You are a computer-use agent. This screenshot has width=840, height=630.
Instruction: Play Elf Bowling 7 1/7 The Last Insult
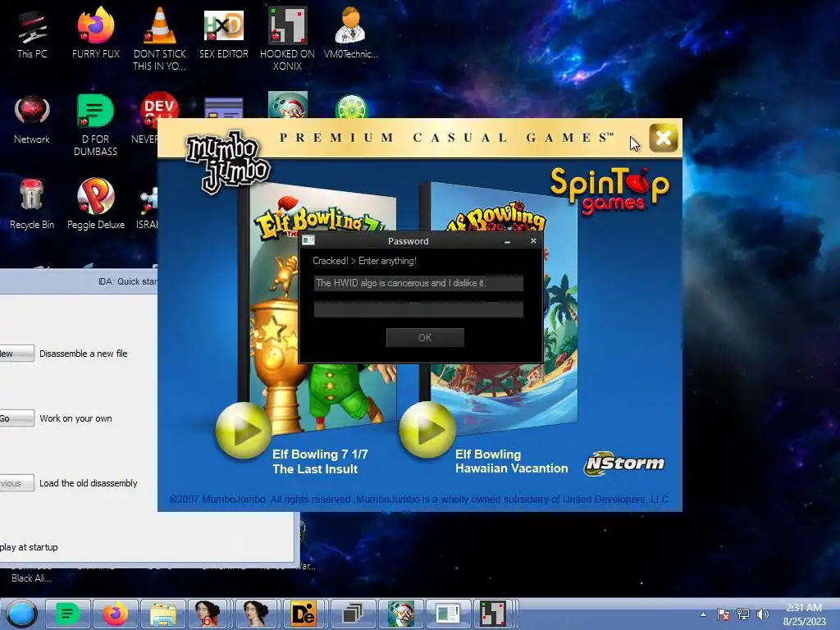pos(244,430)
